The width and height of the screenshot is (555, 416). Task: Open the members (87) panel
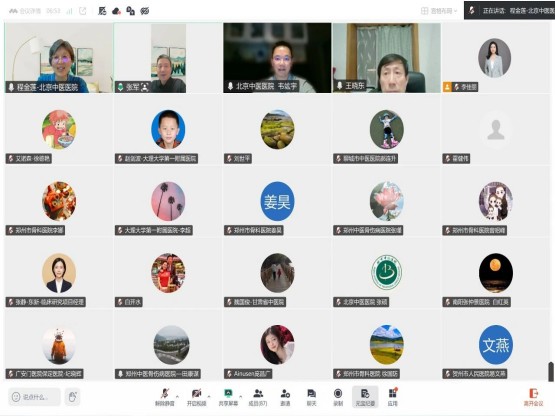(258, 397)
